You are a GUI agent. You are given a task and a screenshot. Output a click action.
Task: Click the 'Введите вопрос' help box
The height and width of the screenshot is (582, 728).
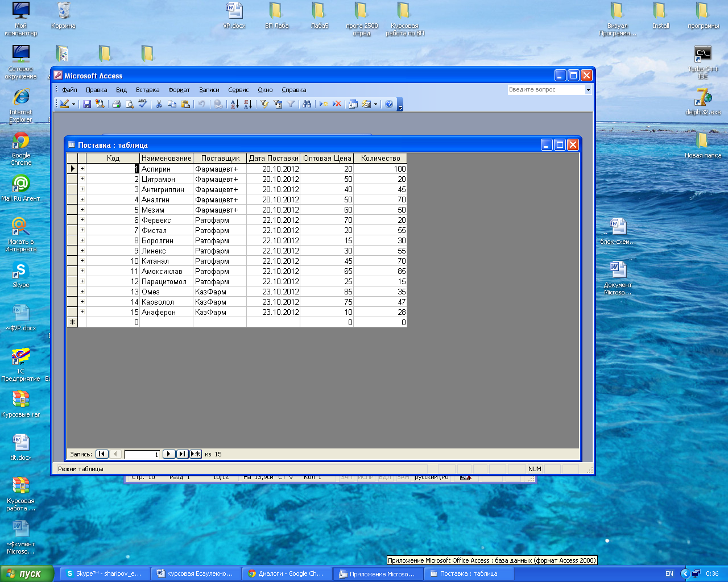point(546,90)
